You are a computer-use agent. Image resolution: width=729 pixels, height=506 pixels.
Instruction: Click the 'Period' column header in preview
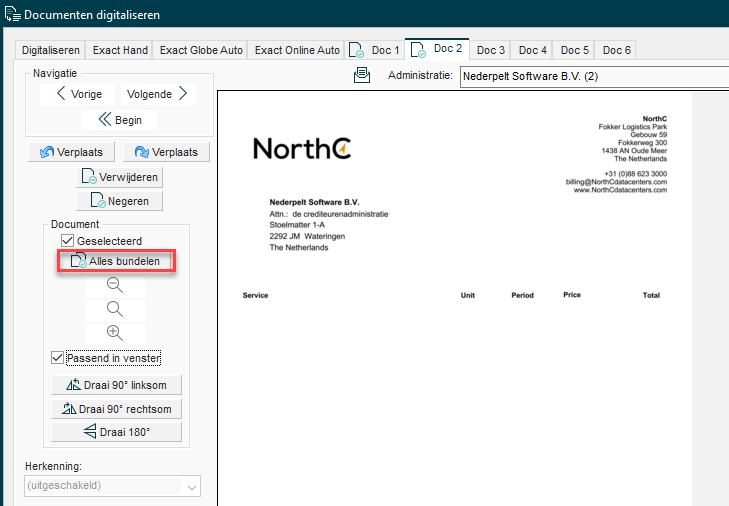pos(523,295)
